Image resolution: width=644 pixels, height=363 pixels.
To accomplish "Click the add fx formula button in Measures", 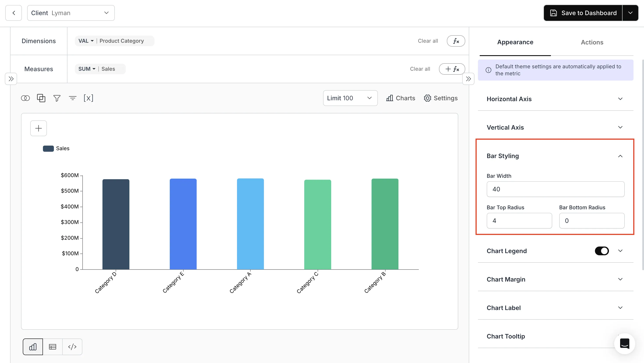I will pos(452,69).
